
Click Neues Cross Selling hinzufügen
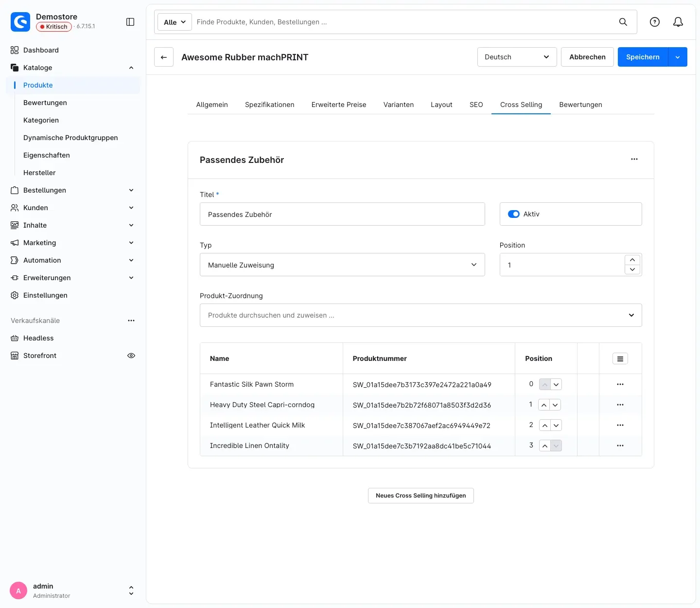click(421, 496)
